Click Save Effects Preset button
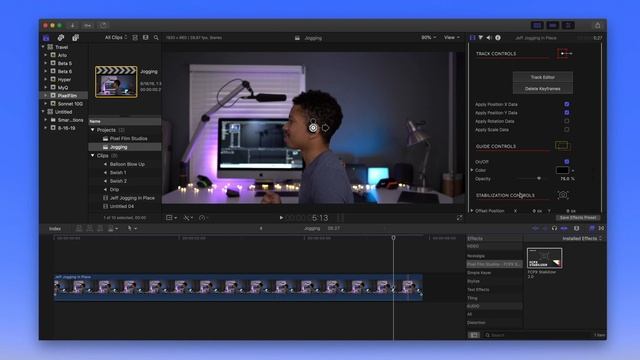Viewport: 640px width, 360px height. [x=578, y=218]
